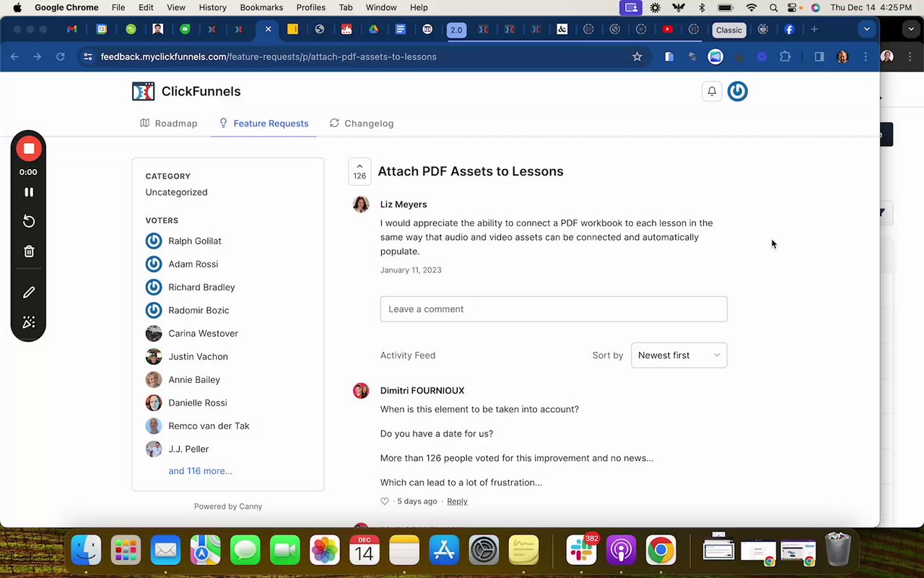Open the Profiles menu
The image size is (924, 578).
coord(310,7)
